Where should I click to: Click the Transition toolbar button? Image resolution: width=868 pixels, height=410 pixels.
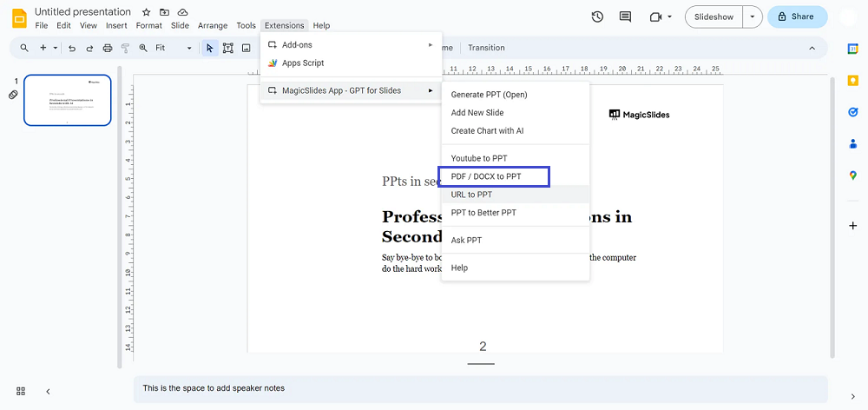coord(486,48)
